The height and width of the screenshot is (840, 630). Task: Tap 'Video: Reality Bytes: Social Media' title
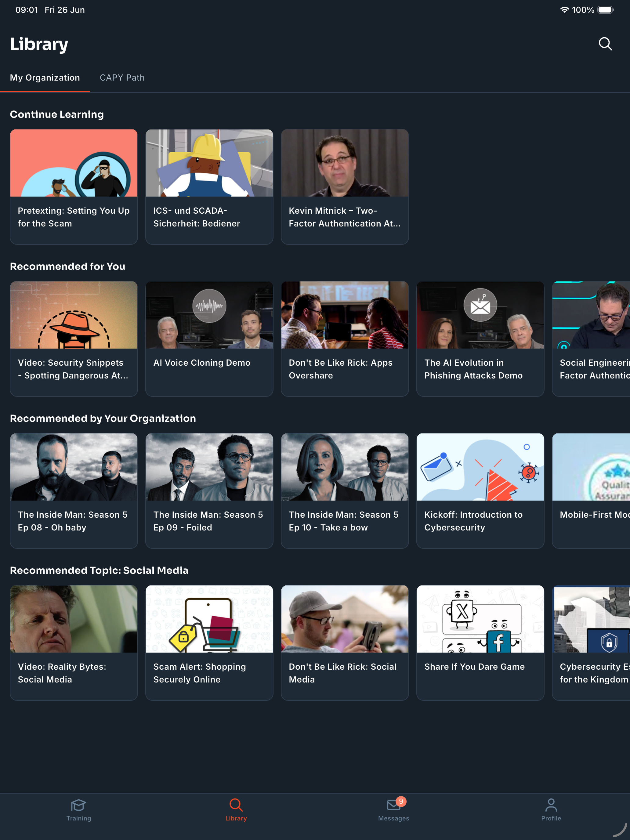tap(62, 673)
